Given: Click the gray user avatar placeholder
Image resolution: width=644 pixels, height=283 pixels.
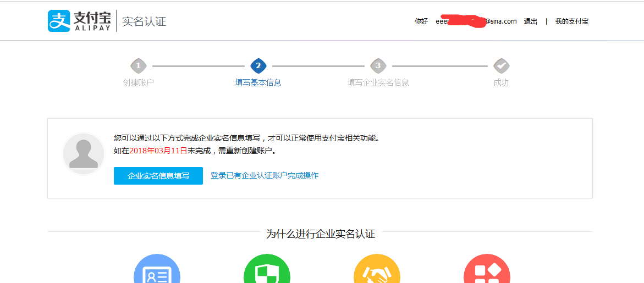Looking at the screenshot, I should point(84,154).
